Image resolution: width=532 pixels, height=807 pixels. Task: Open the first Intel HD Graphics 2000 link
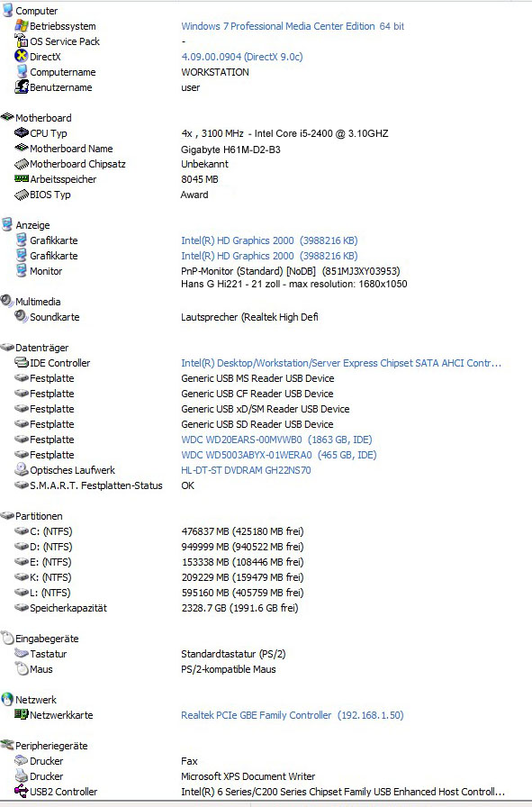[x=269, y=240]
